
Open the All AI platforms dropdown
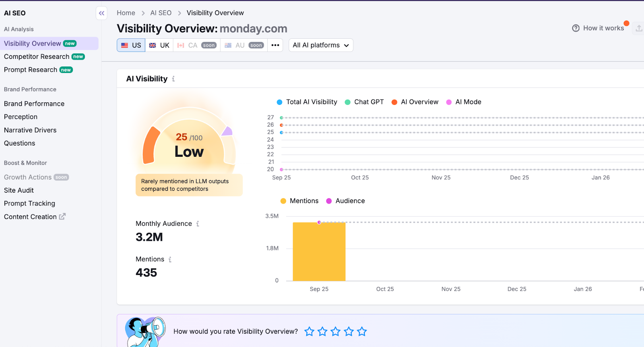321,45
